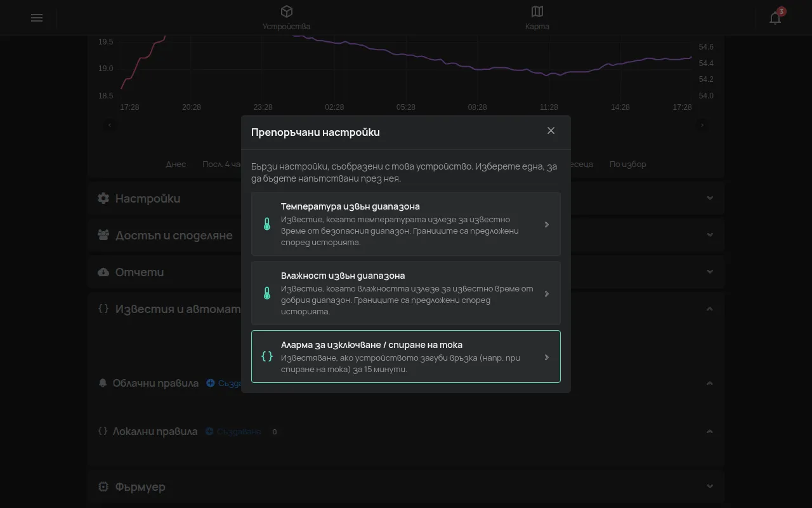Open the hamburger main menu
This screenshot has height=508, width=812.
(37, 18)
